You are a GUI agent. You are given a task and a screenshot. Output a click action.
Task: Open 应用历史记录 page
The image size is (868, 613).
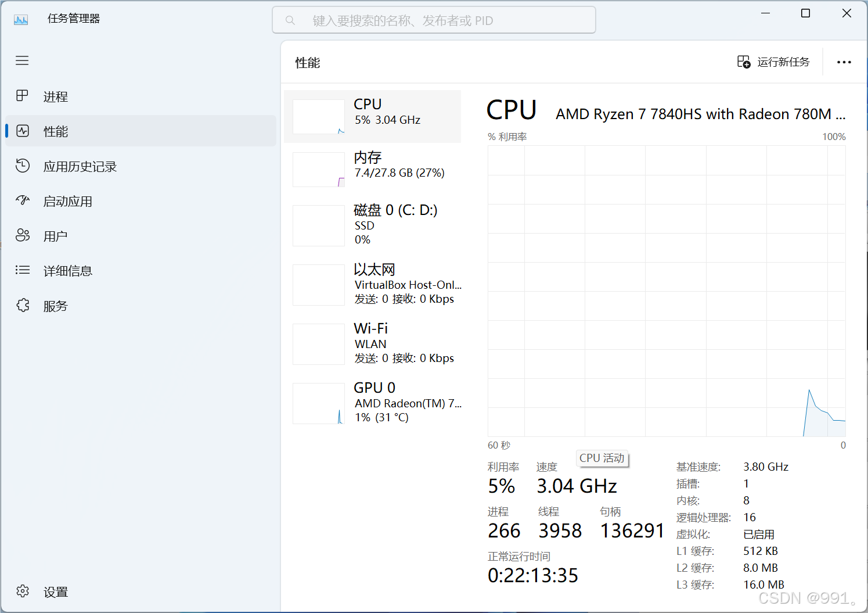pyautogui.click(x=141, y=166)
